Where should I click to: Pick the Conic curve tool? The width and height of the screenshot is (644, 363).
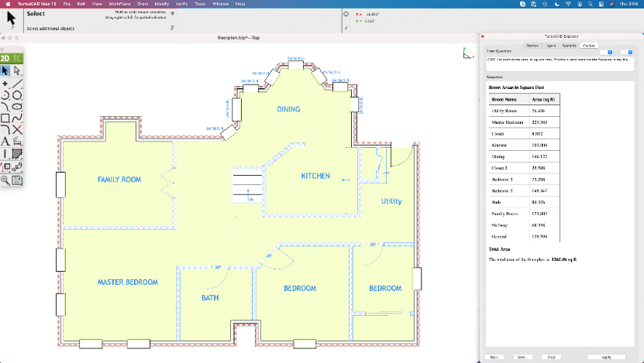[5, 107]
